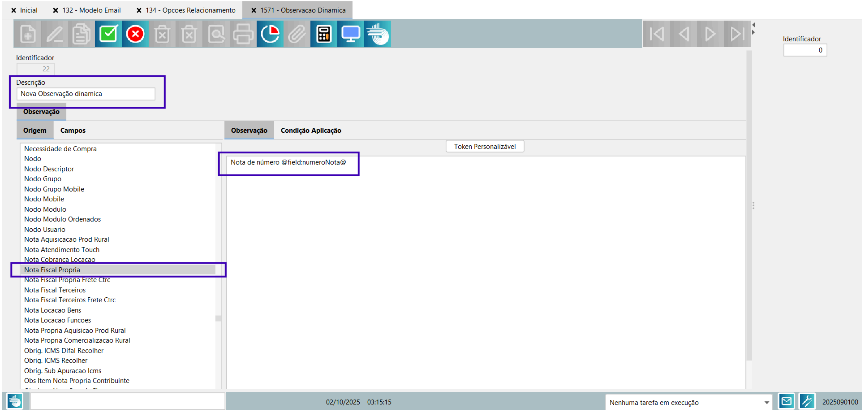Switch to the Campos tab
The width and height of the screenshot is (868, 410).
click(73, 130)
